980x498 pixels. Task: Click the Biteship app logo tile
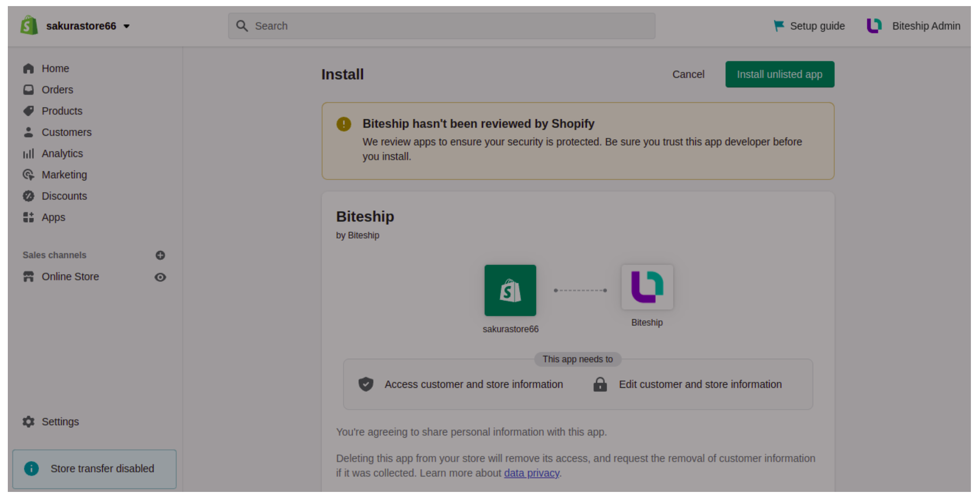click(x=647, y=287)
